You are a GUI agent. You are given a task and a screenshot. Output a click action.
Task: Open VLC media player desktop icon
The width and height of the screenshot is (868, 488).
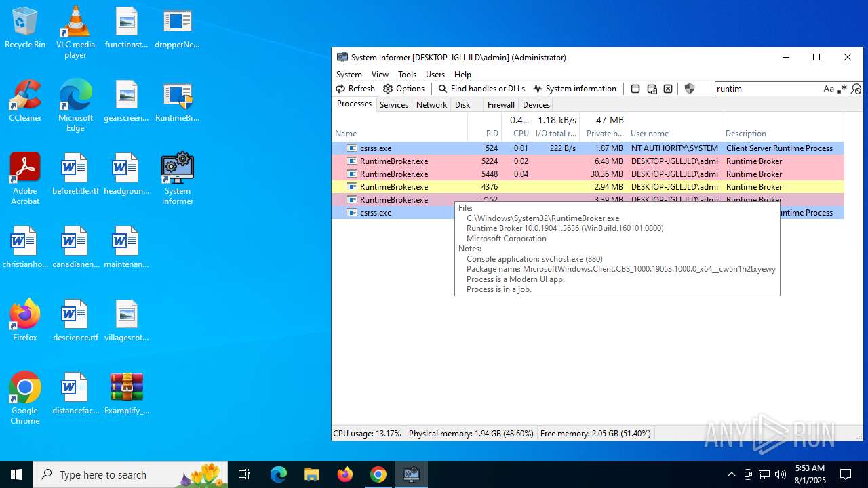(x=75, y=32)
